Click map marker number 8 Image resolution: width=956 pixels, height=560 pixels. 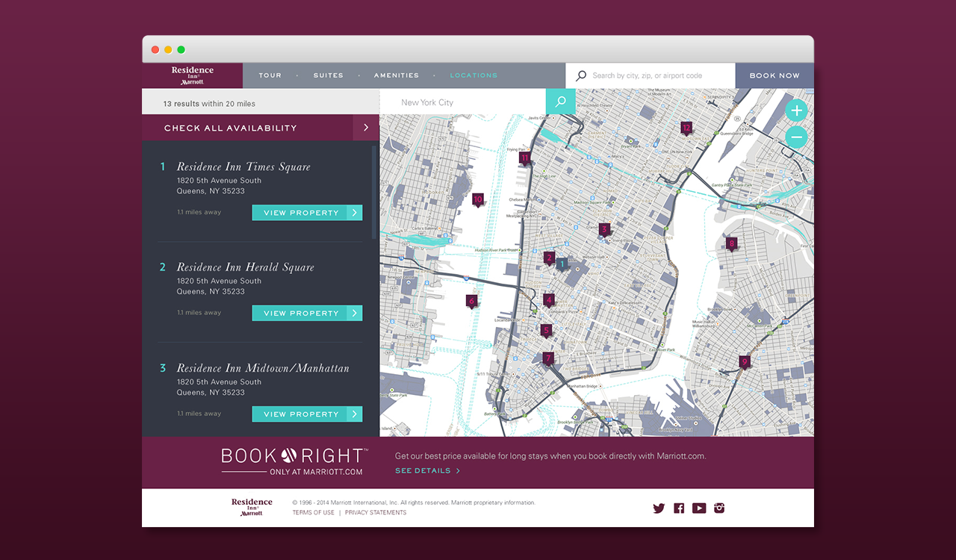[731, 243]
